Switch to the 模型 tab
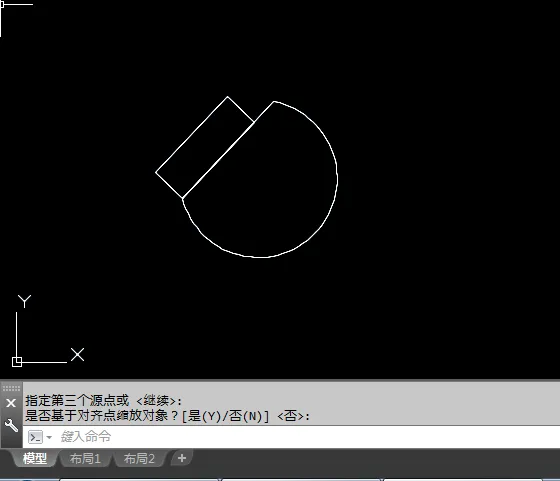Viewport: 560px width, 481px height. [x=35, y=459]
